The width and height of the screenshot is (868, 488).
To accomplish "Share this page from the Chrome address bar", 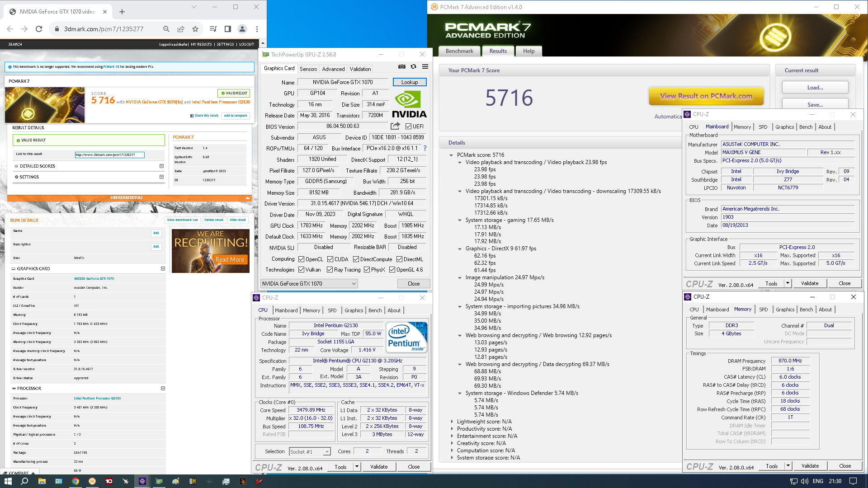I will tap(181, 29).
